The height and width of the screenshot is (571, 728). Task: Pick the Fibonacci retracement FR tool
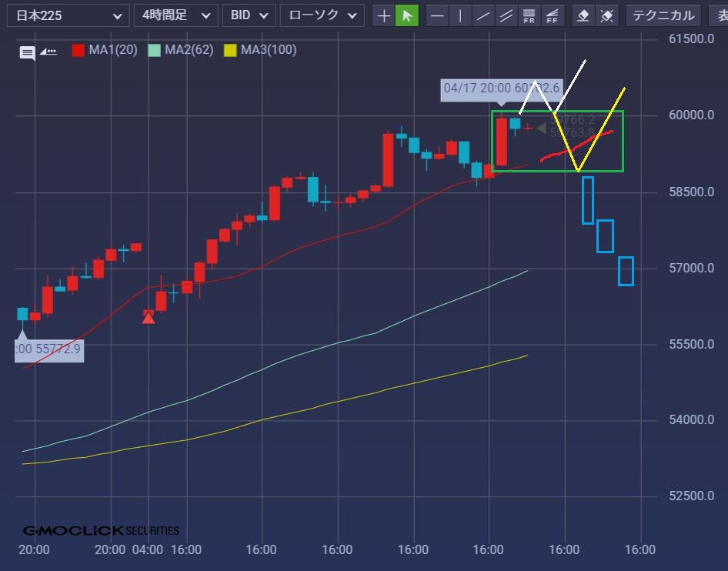point(529,15)
